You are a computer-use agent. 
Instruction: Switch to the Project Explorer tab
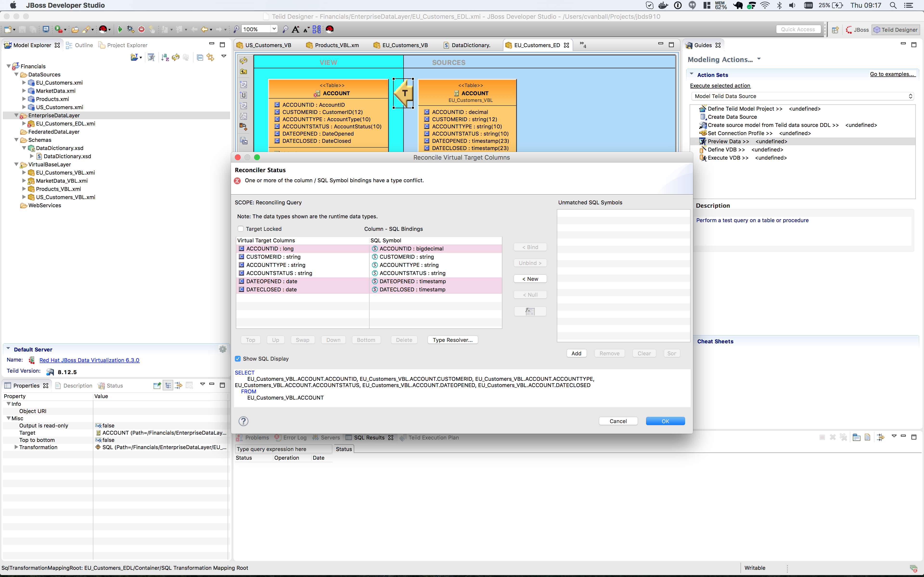[127, 45]
